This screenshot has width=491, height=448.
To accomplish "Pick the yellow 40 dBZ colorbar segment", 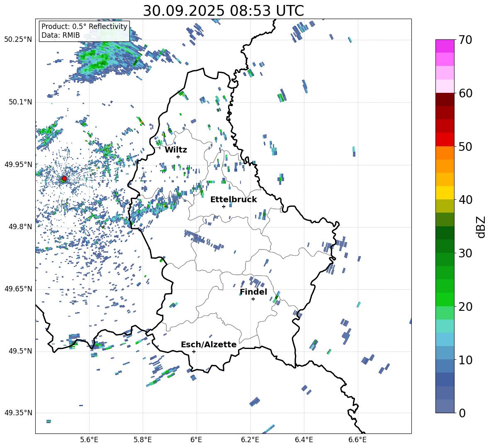I will [x=445, y=193].
